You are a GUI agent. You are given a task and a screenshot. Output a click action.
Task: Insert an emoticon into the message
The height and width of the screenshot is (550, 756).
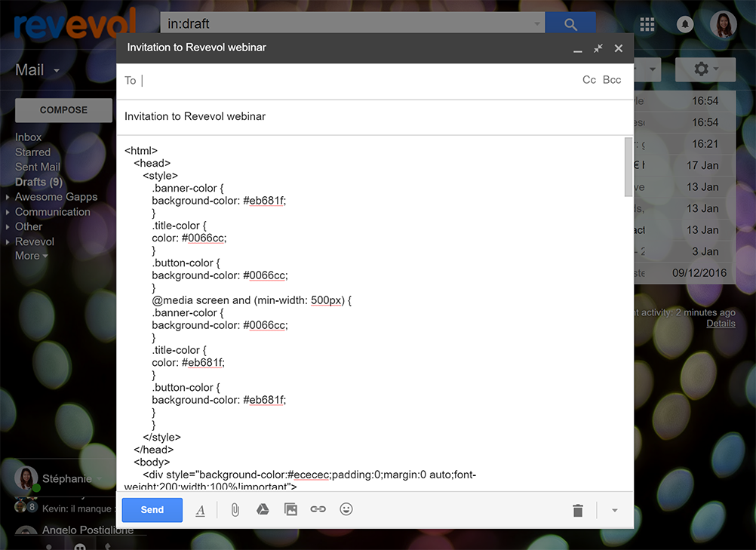click(x=346, y=509)
